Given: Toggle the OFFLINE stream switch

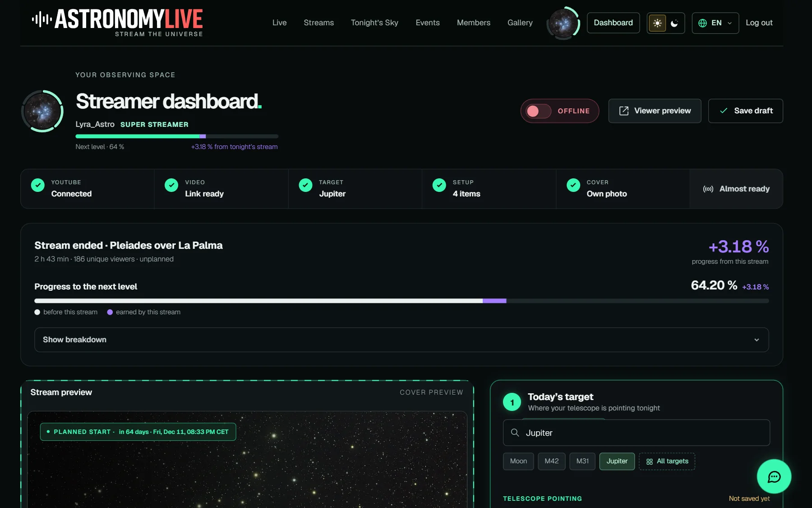Looking at the screenshot, I should pyautogui.click(x=539, y=111).
